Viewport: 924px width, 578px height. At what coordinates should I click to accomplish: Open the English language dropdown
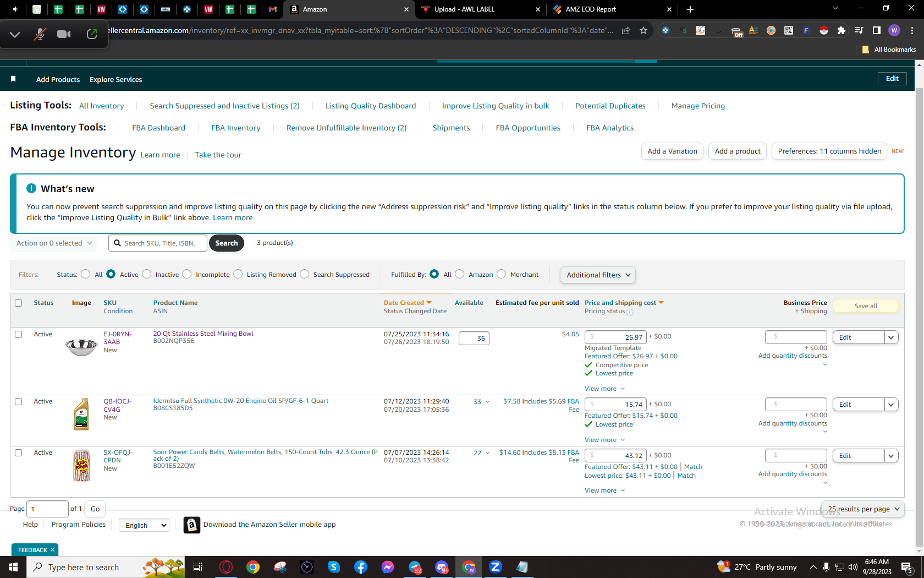144,525
